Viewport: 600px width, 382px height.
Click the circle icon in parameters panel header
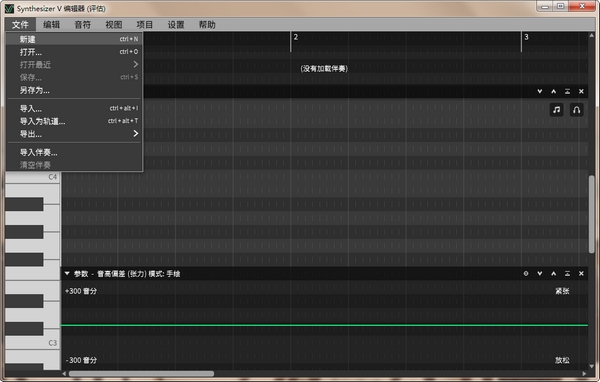(526, 273)
